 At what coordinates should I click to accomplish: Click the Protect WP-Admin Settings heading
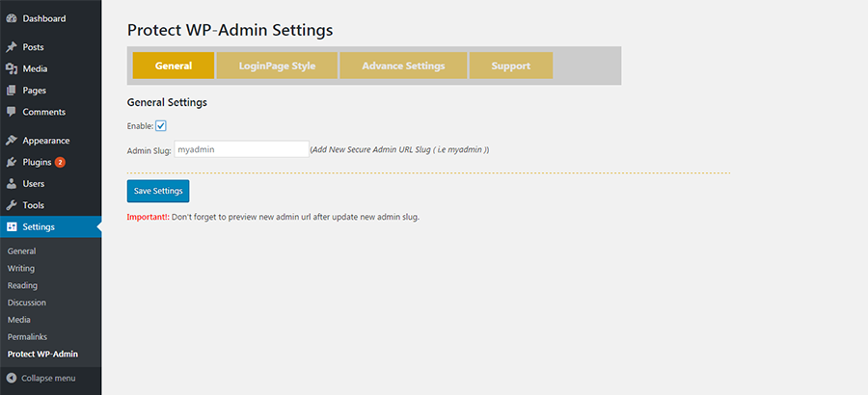click(x=231, y=30)
